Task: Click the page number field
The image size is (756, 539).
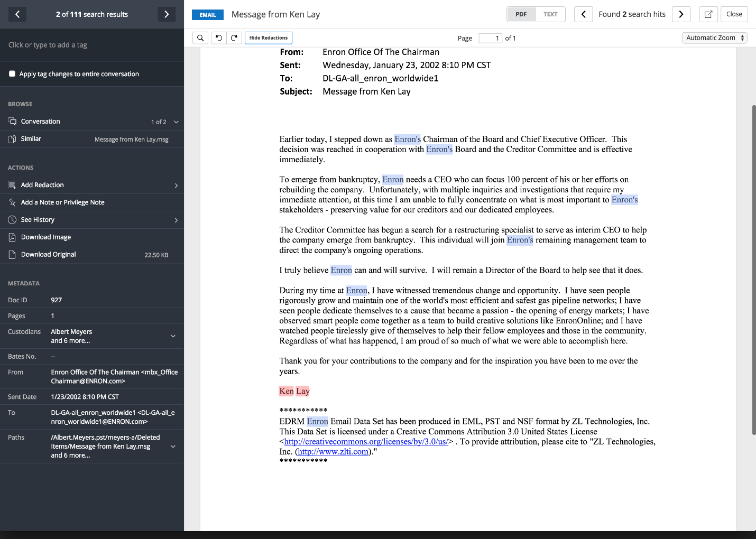Action: tap(490, 38)
